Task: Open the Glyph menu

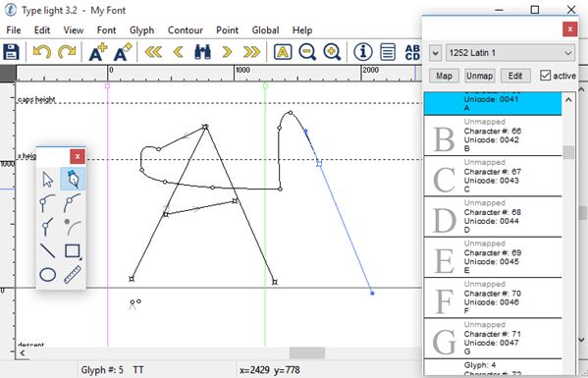Action: pos(141,30)
